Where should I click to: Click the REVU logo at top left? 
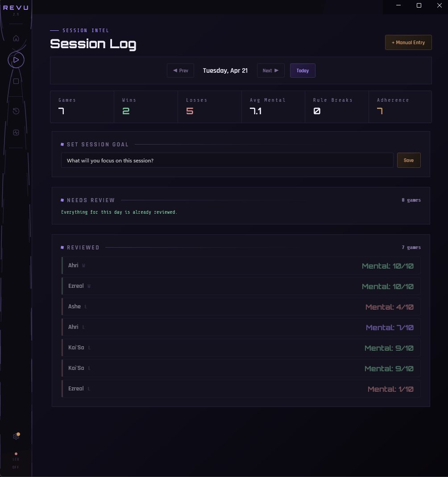coord(16,7)
